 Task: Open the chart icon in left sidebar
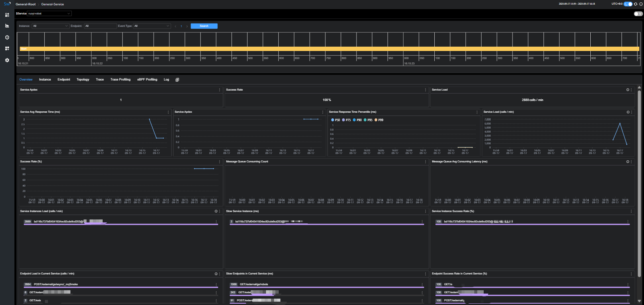click(7, 26)
